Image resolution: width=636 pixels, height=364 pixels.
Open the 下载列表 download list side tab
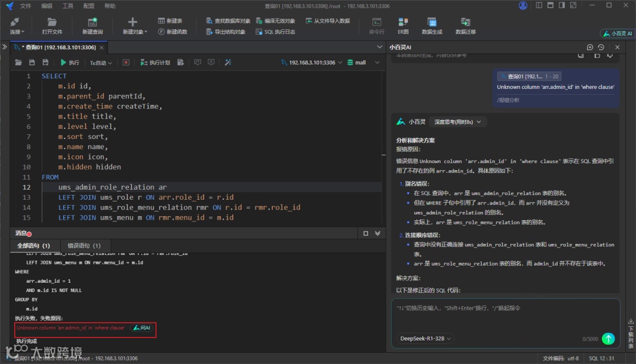[631, 334]
